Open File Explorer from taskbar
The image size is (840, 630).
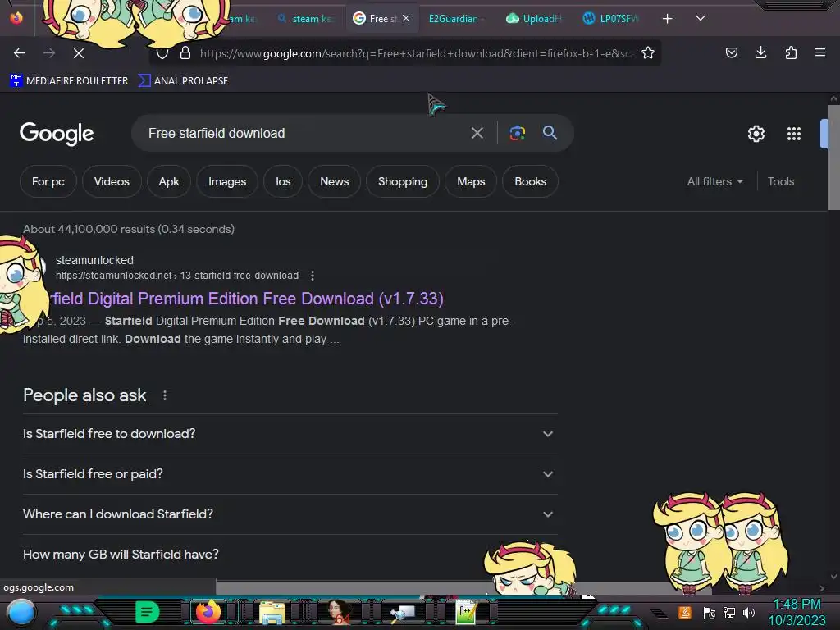click(272, 613)
